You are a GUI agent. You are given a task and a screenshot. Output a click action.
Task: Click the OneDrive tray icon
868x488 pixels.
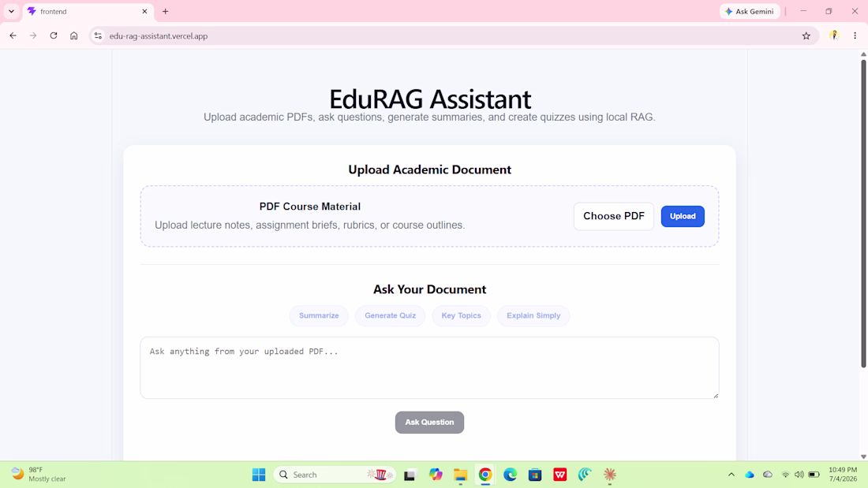(768, 475)
